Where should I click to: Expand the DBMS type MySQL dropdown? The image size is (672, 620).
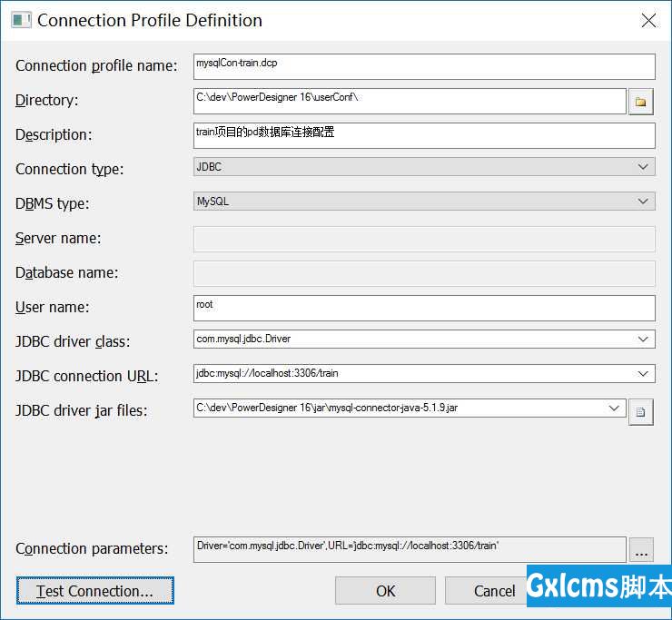[642, 201]
